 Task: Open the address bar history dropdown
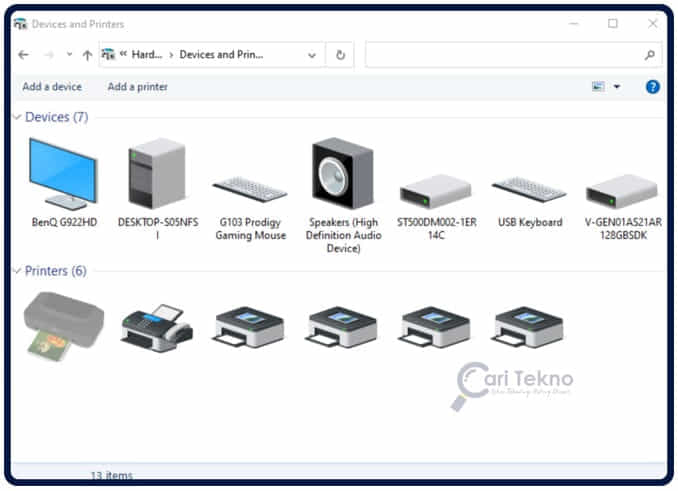point(312,55)
